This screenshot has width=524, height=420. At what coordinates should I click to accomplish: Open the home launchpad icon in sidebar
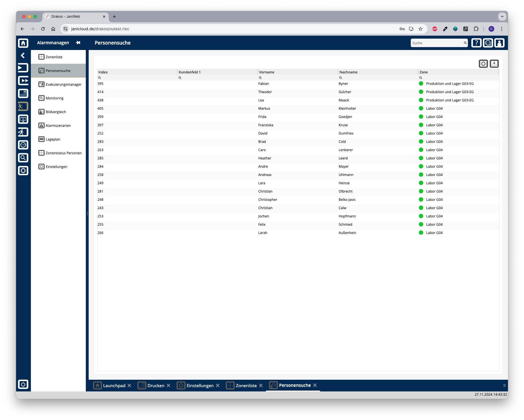(23, 43)
